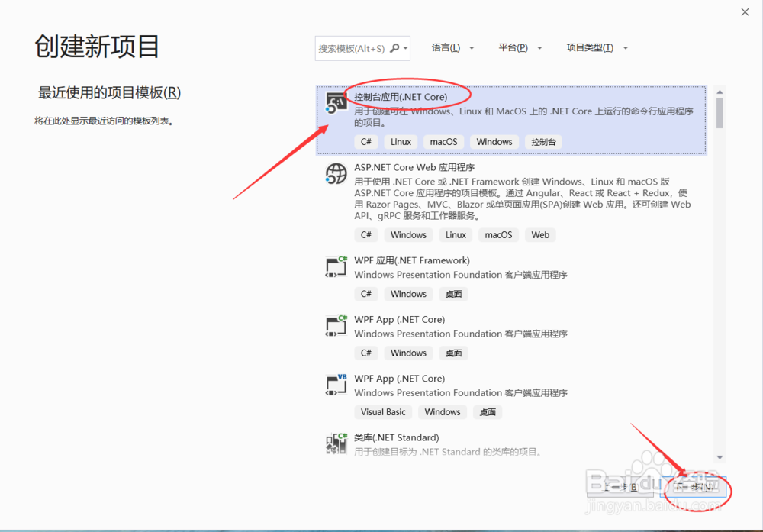Click the template list scrollbar thumb

click(x=720, y=113)
